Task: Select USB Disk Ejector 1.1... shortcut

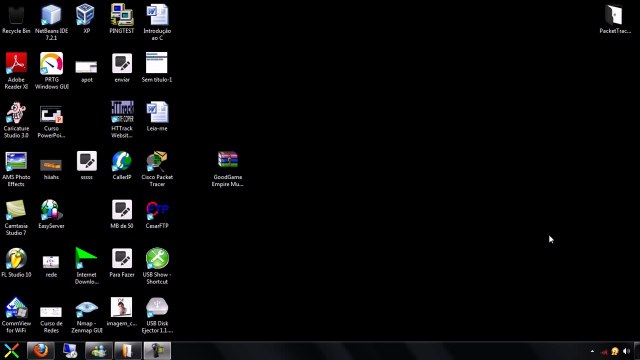Action: 157,315
